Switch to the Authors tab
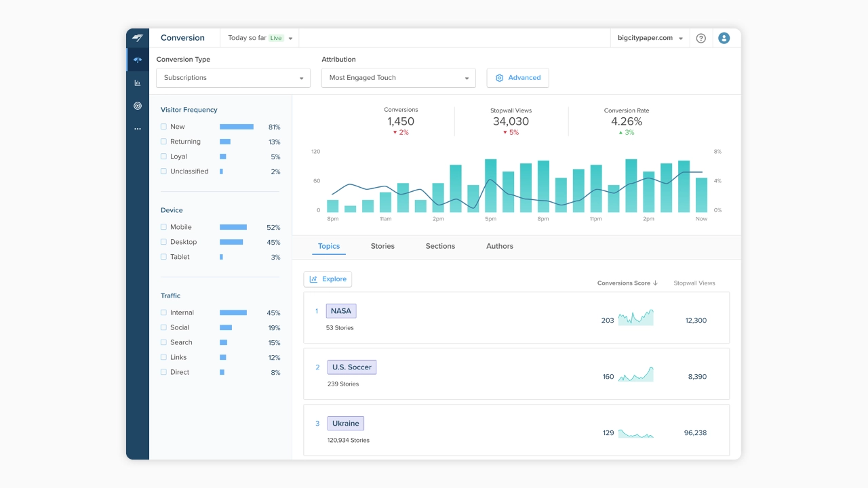868x488 pixels. 500,246
